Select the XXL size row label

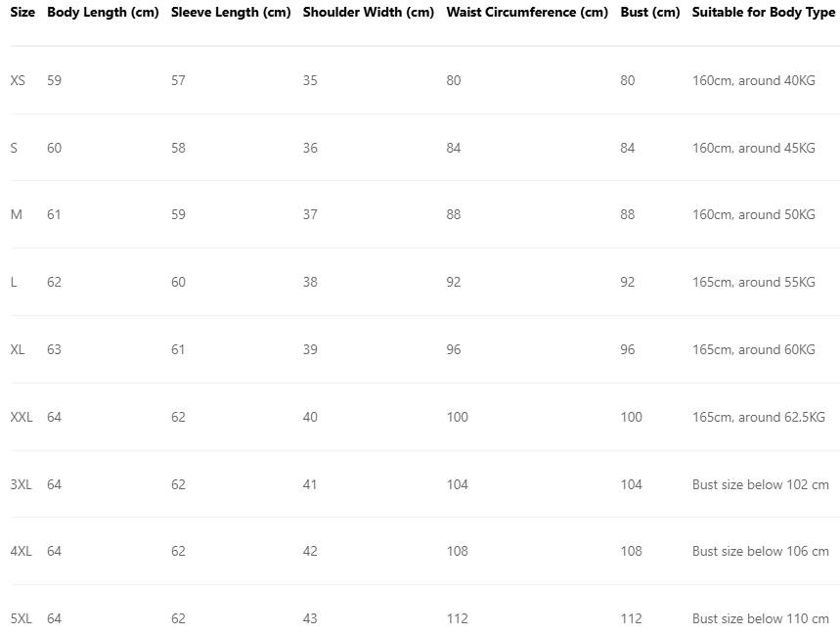22,417
